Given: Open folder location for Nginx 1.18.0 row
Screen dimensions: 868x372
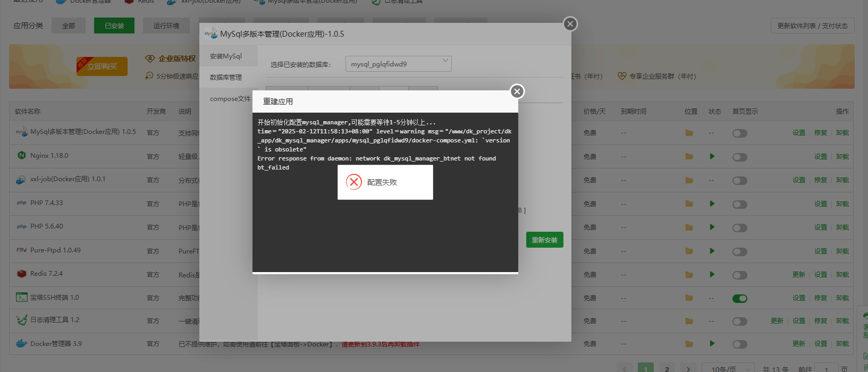Looking at the screenshot, I should pos(689,156).
